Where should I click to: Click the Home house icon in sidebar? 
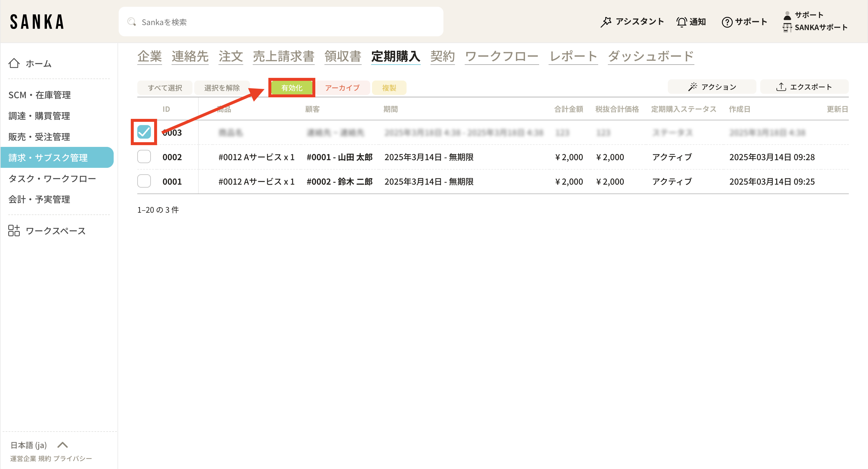(x=14, y=63)
